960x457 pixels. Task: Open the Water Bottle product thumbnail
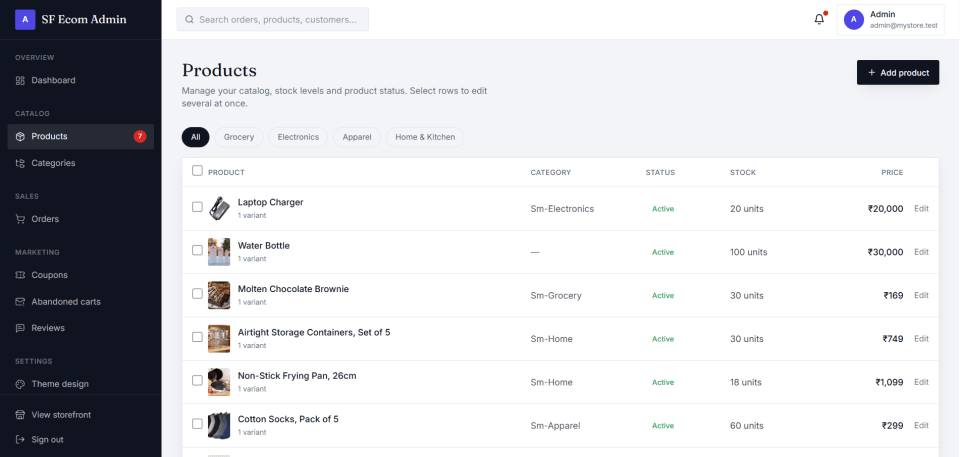point(219,252)
